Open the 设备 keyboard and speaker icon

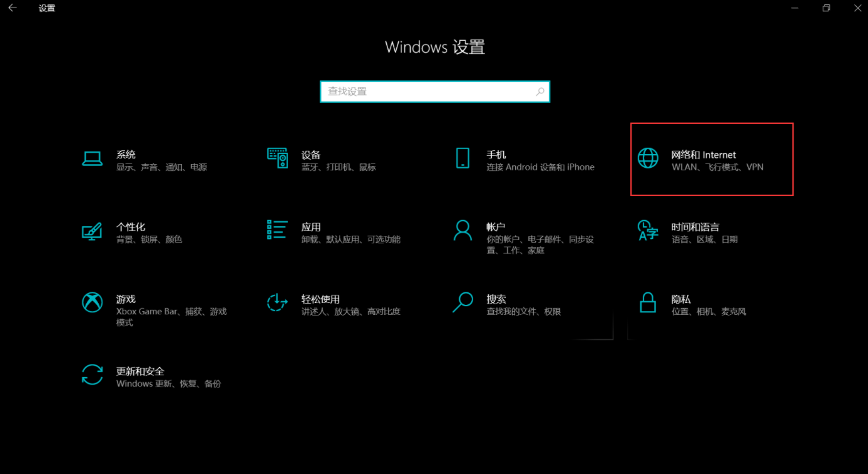tap(277, 158)
